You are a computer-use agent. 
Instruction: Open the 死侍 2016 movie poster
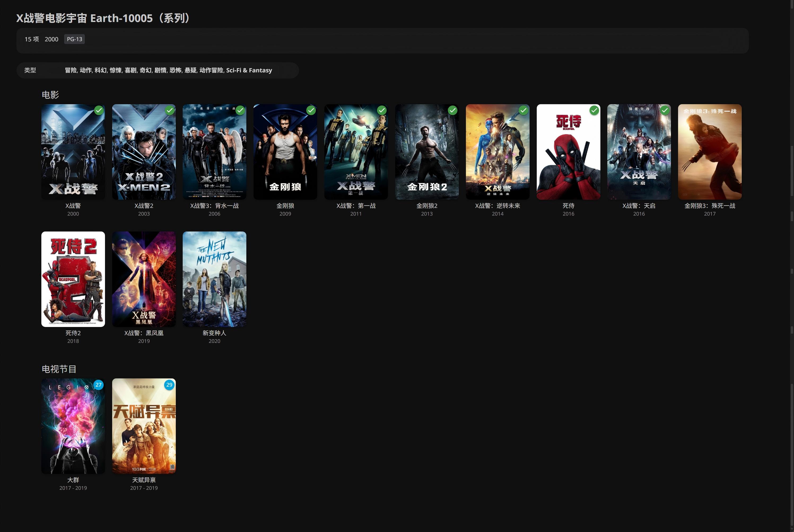[569, 152]
